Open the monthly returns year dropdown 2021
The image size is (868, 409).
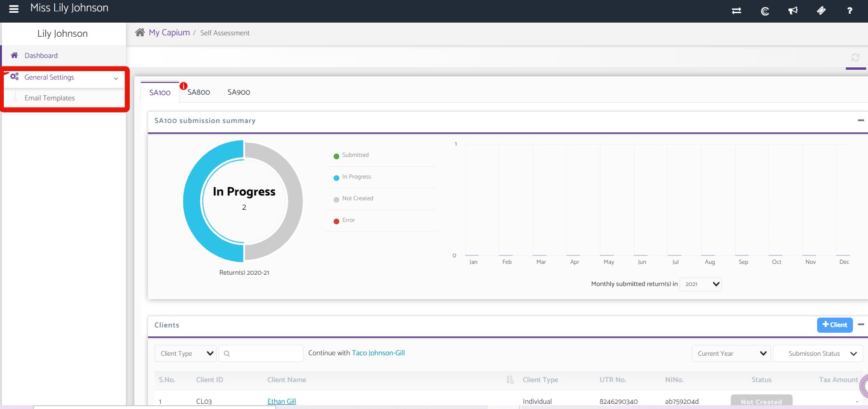700,284
